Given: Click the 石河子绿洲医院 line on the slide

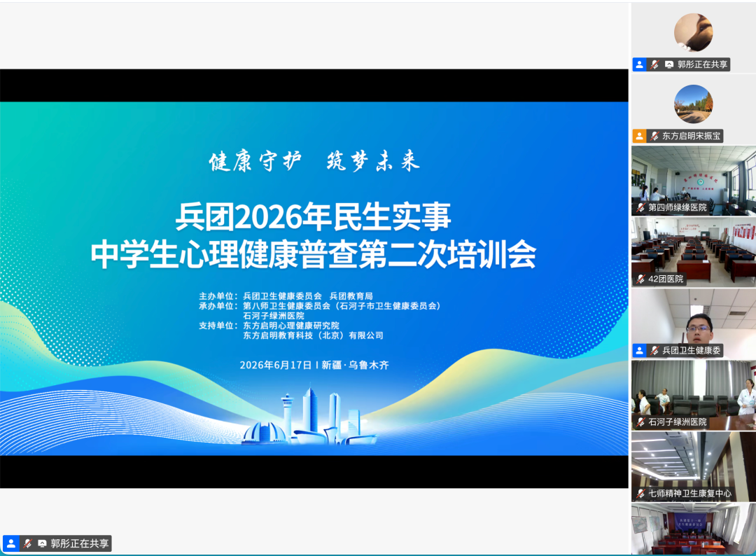Looking at the screenshot, I should pyautogui.click(x=274, y=315).
